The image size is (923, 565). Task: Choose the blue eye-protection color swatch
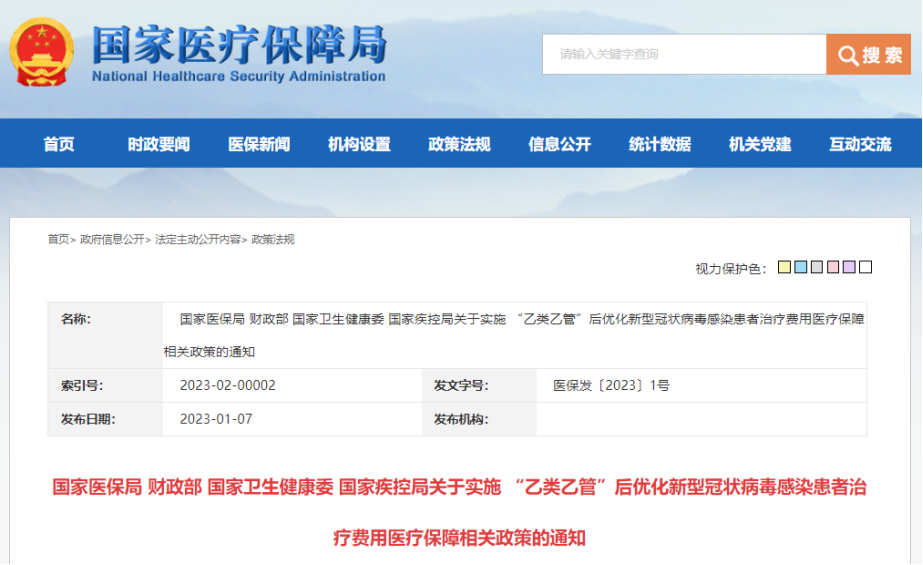[801, 267]
